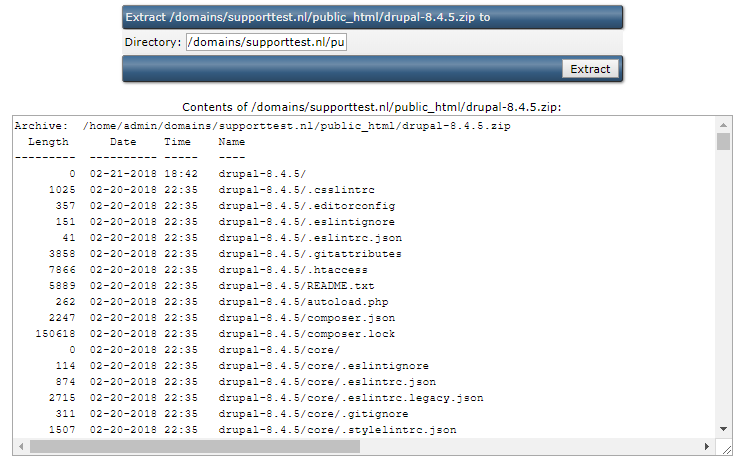The width and height of the screenshot is (739, 459).
Task: Click the vertical scrollbar thumb
Action: click(723, 141)
